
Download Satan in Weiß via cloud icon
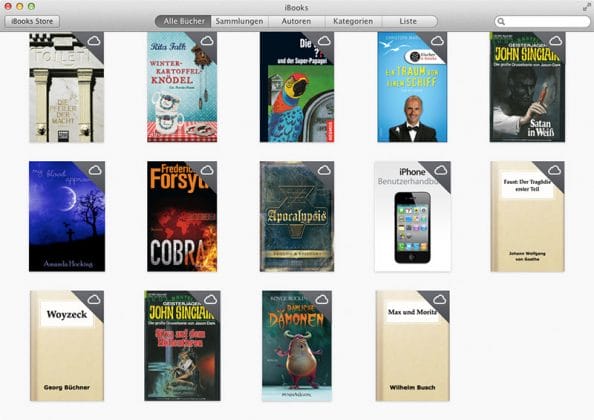point(555,41)
